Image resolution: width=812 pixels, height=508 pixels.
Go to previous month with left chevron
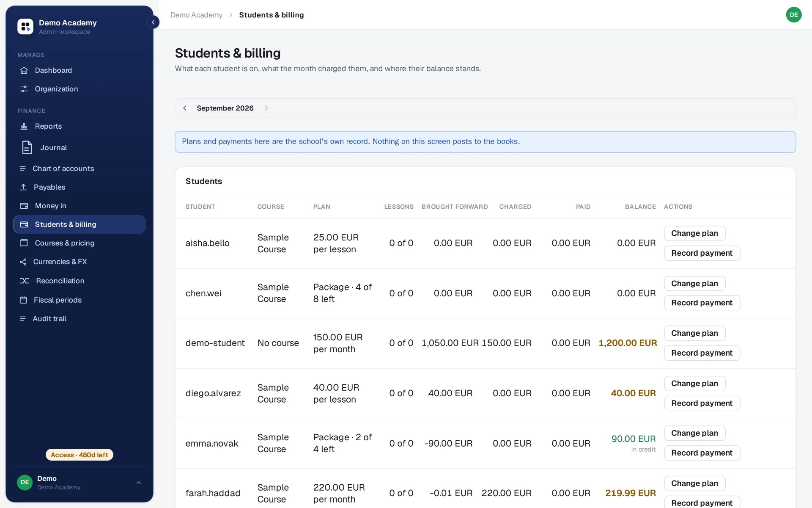point(185,108)
